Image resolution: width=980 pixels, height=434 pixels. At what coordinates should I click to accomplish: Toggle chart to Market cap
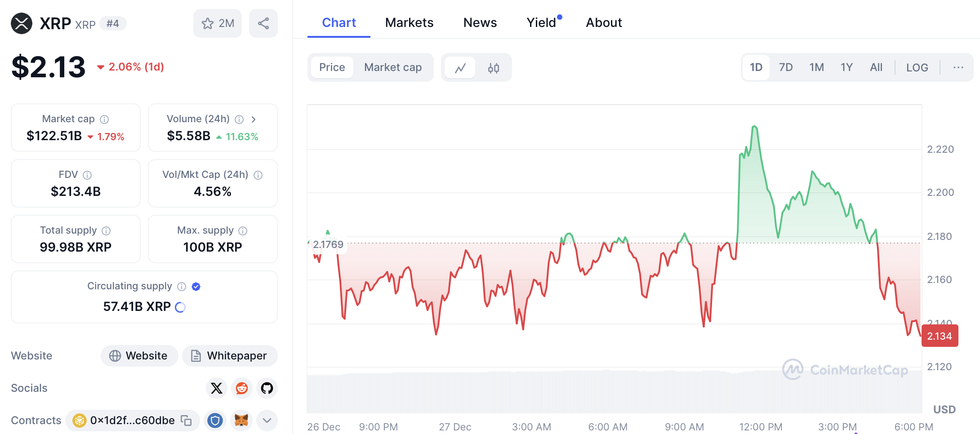(x=392, y=67)
